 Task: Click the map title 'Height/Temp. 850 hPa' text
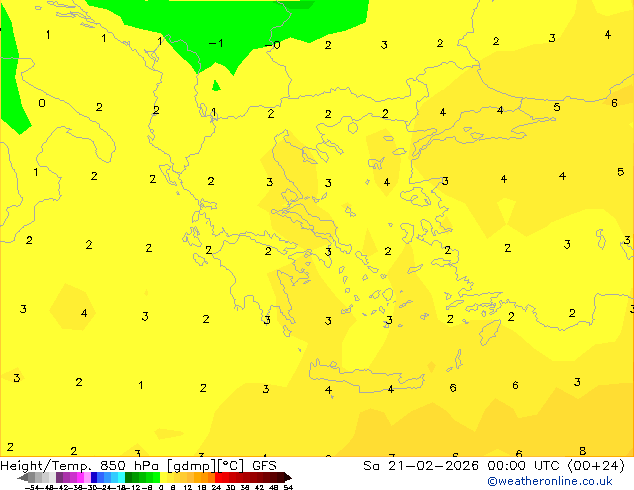[82, 466]
